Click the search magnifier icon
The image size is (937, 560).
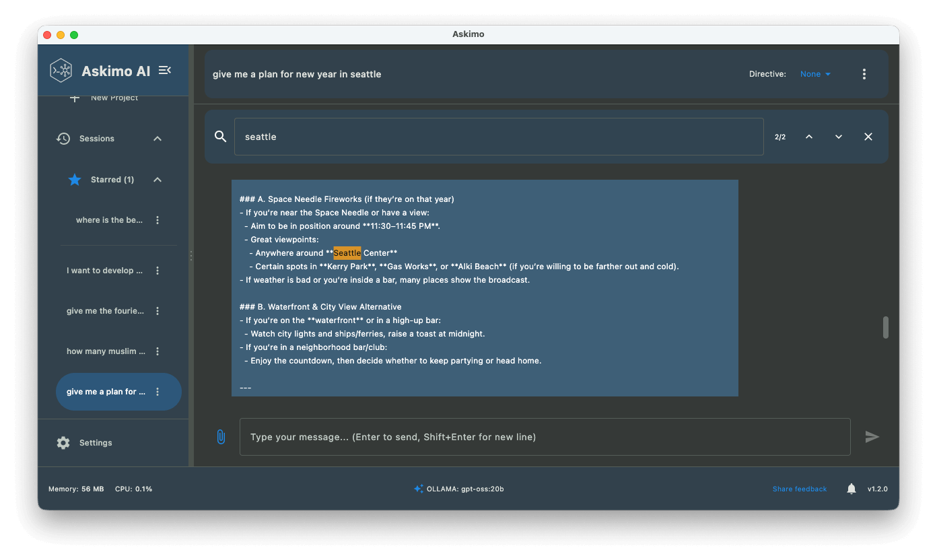[x=220, y=136]
